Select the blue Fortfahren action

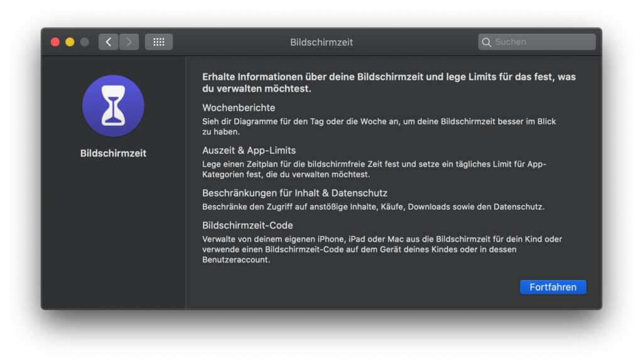tap(553, 287)
